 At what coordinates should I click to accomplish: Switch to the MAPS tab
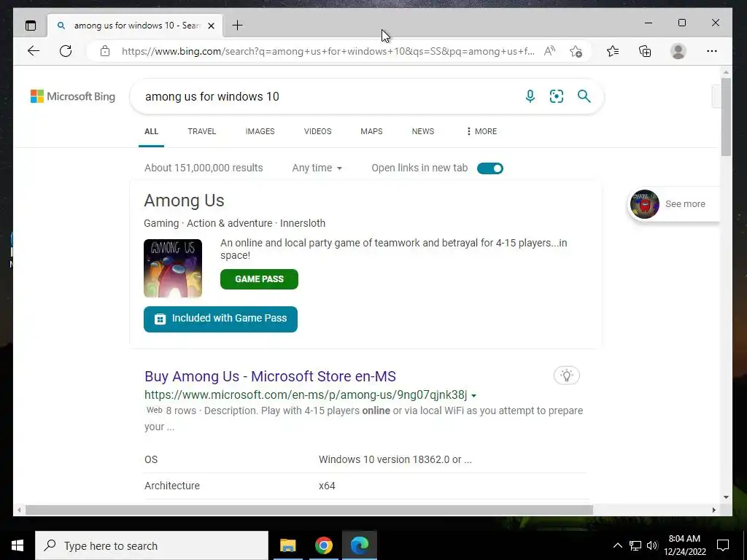[x=371, y=131]
